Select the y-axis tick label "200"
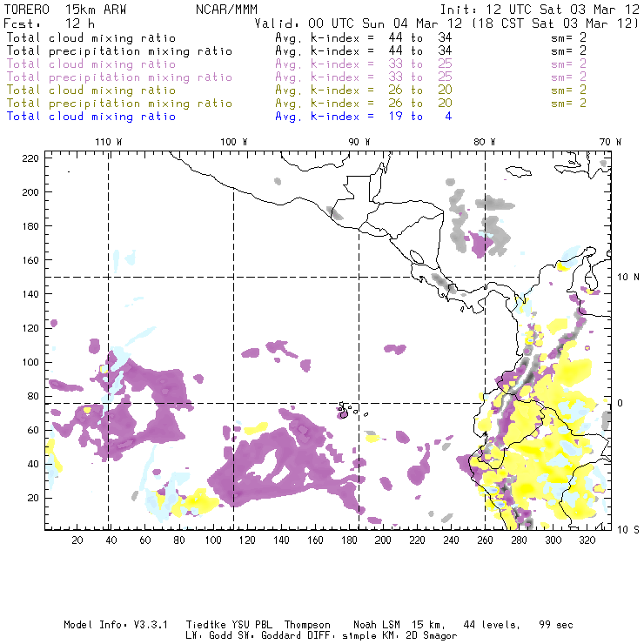Viewport: 644px width, 644px height. 30,192
